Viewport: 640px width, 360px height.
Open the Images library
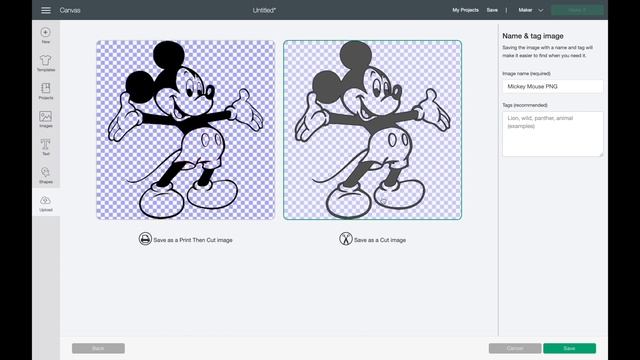click(46, 119)
